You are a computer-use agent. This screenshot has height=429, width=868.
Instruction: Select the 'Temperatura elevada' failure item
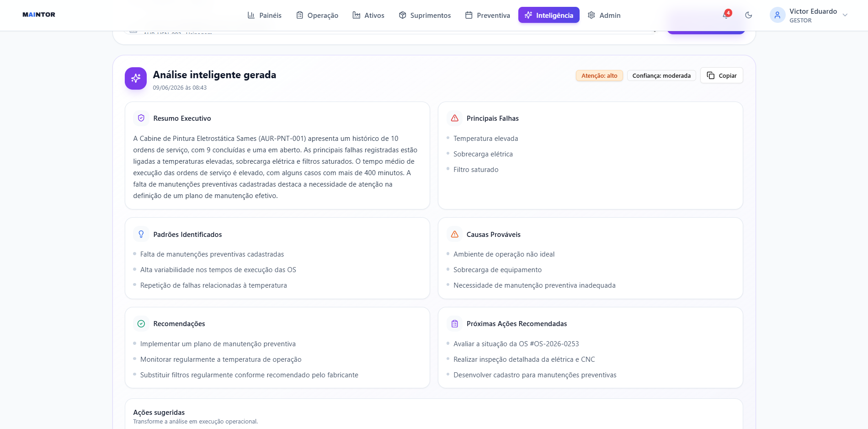tap(485, 139)
